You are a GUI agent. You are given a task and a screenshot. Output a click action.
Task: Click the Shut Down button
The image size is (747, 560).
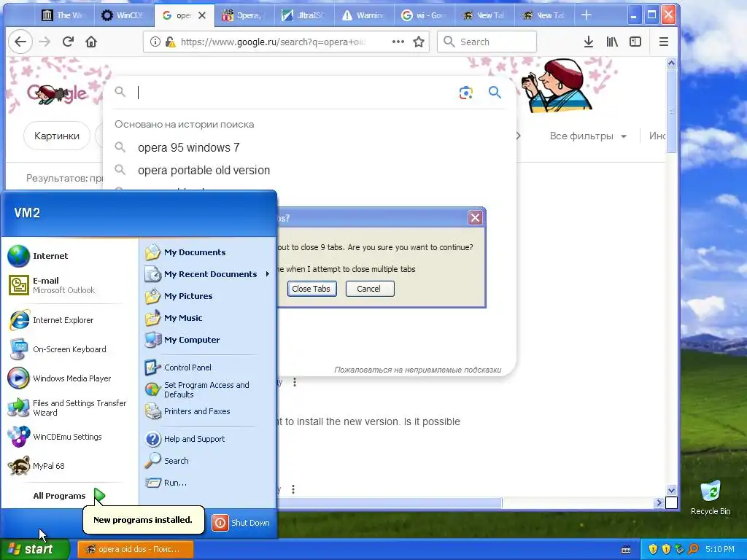tap(241, 523)
